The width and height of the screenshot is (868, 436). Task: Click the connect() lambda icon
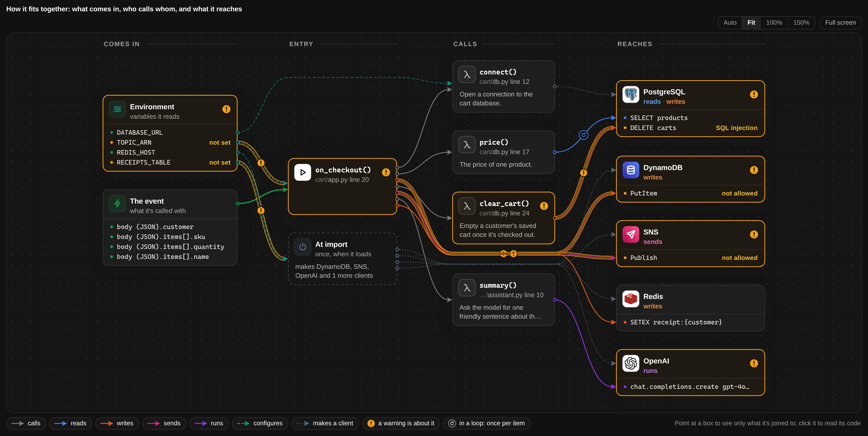point(467,74)
